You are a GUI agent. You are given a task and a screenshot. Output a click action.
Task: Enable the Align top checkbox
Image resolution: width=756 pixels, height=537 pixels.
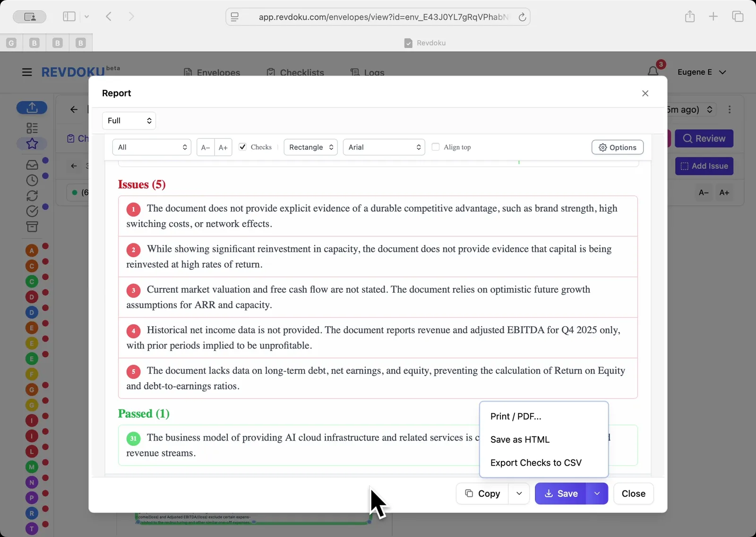436,147
